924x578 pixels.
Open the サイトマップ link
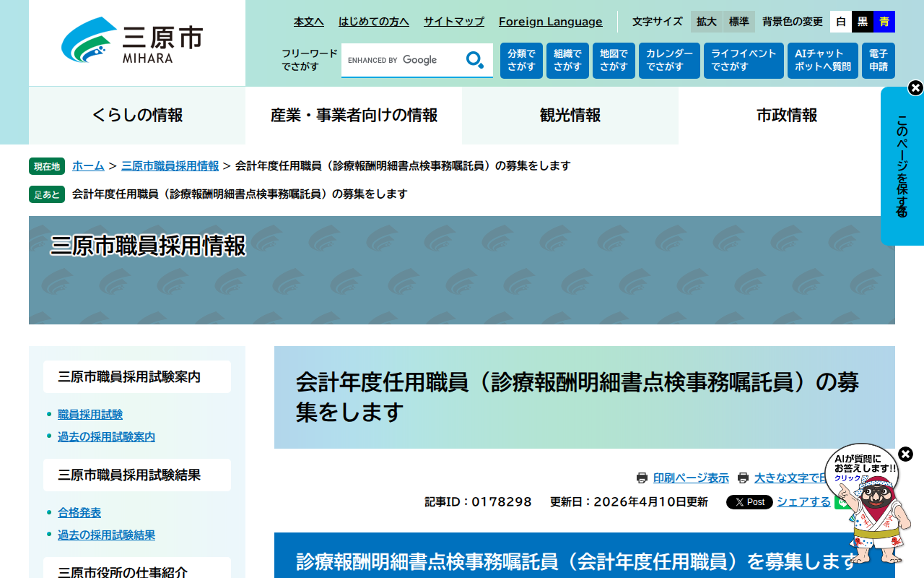(x=454, y=22)
